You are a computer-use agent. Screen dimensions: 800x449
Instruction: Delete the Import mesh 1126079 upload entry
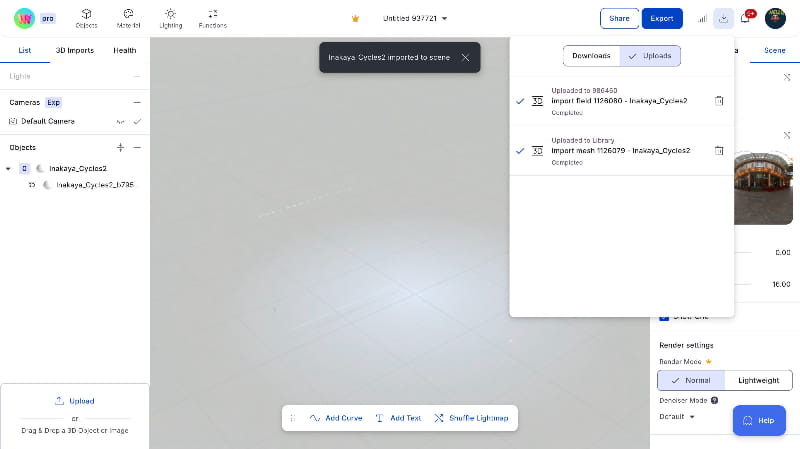point(719,151)
